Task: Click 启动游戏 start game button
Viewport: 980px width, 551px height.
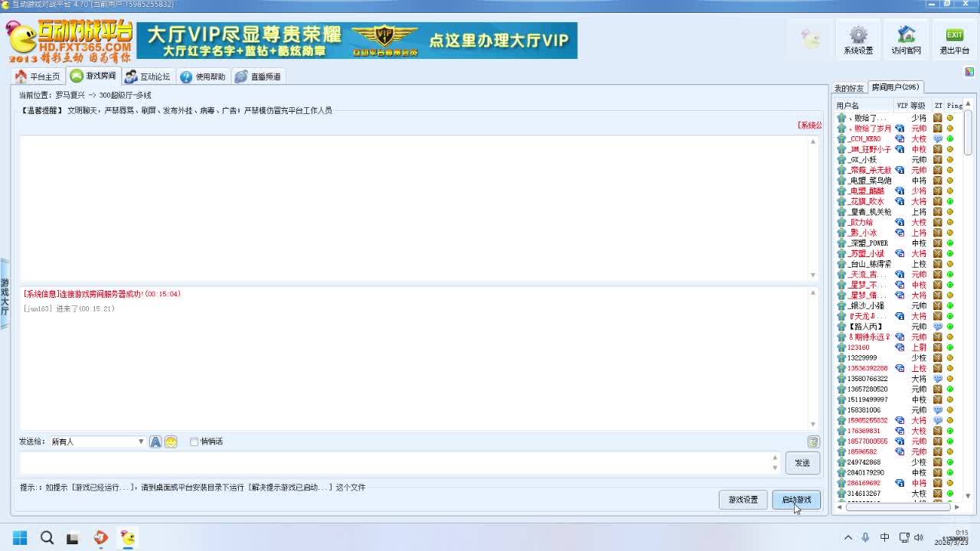Action: pyautogui.click(x=796, y=500)
